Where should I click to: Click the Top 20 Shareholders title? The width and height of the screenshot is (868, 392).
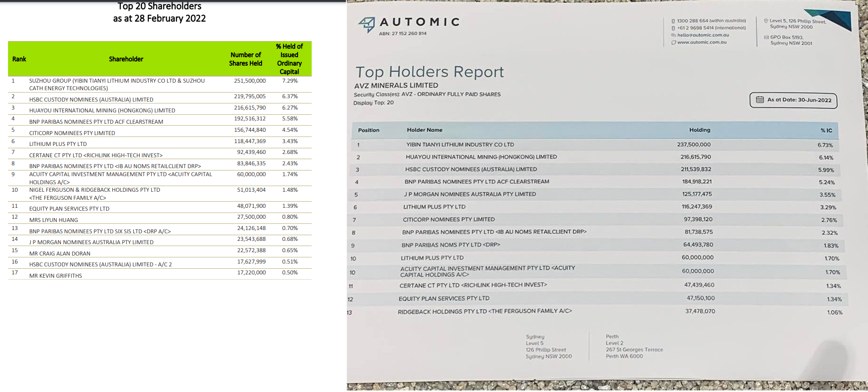[160, 6]
